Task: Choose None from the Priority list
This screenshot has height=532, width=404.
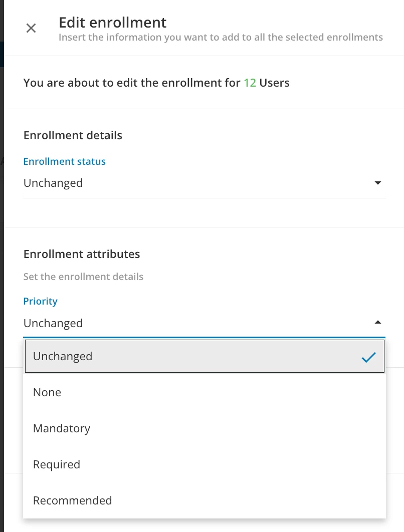Action: (47, 393)
